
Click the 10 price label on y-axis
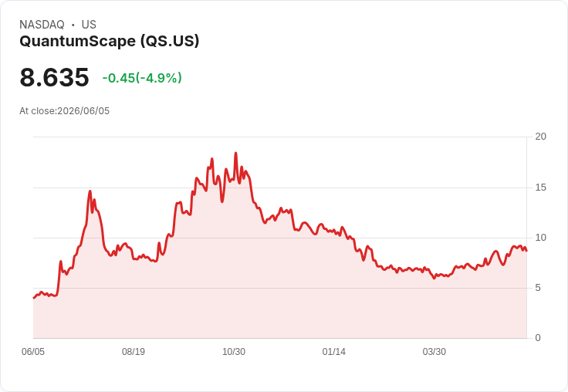(x=540, y=238)
